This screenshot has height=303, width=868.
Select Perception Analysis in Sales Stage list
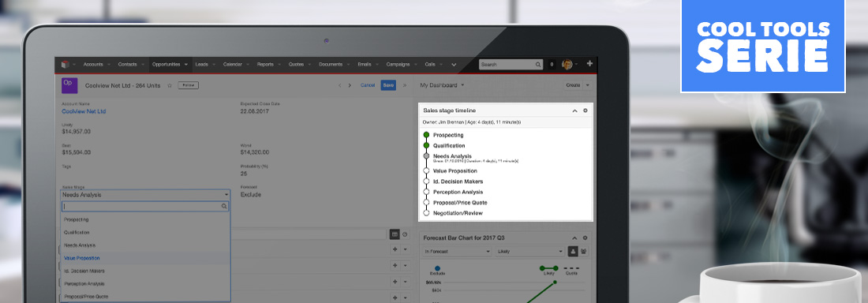point(146,283)
